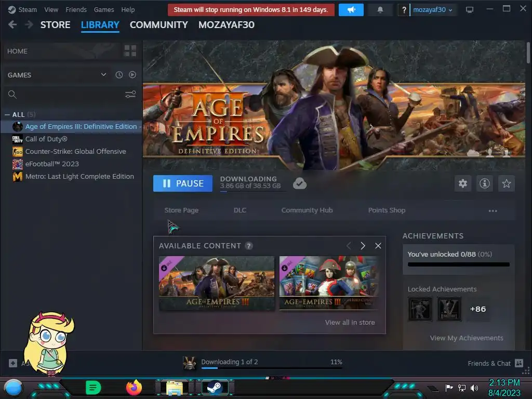Click the Add a Game plus icon
The height and width of the screenshot is (399, 532).
(x=13, y=363)
